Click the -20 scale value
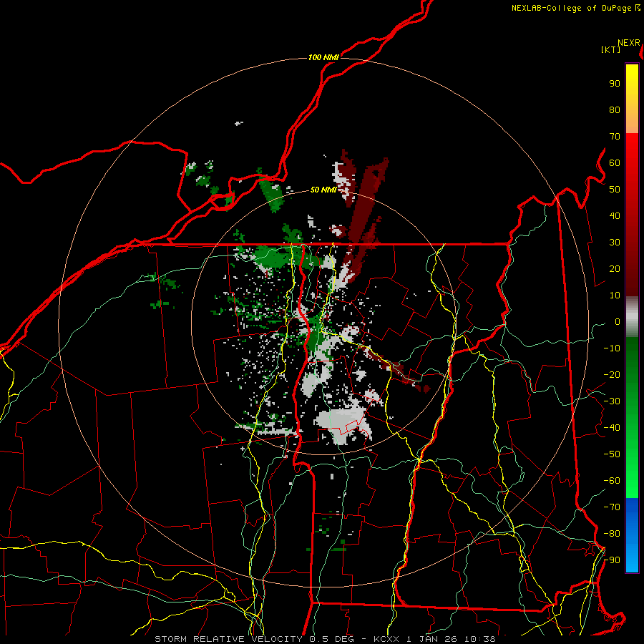The image size is (644, 644). point(612,375)
